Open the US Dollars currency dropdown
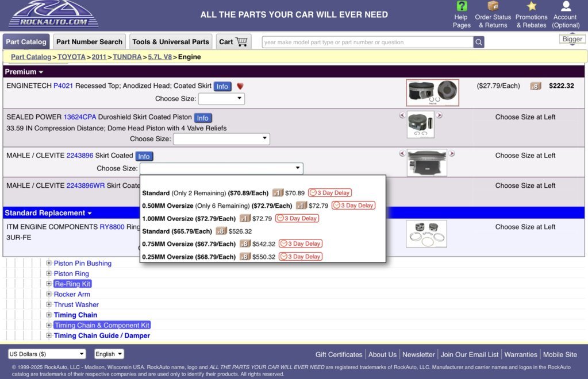The height and width of the screenshot is (379, 588). pyautogui.click(x=47, y=354)
